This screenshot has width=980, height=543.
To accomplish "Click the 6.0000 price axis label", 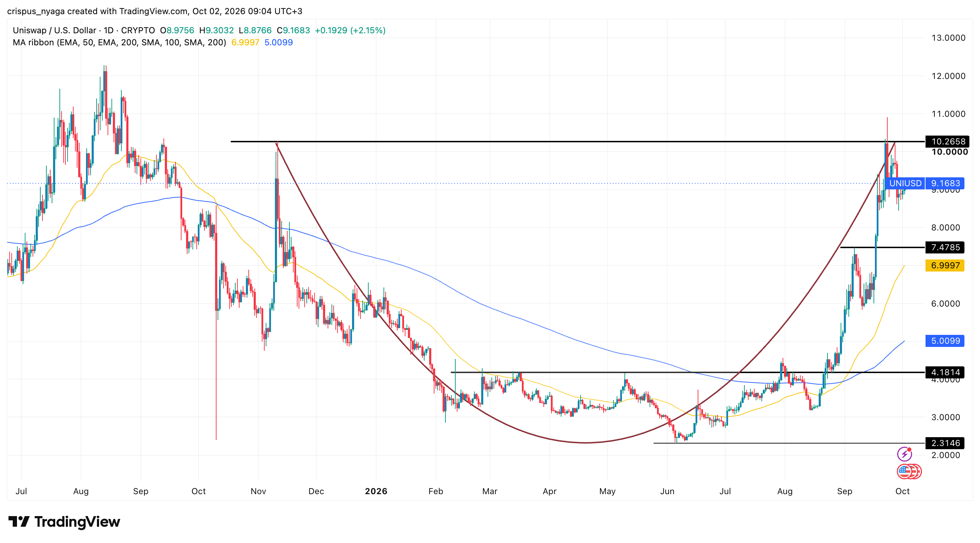I will click(x=945, y=303).
